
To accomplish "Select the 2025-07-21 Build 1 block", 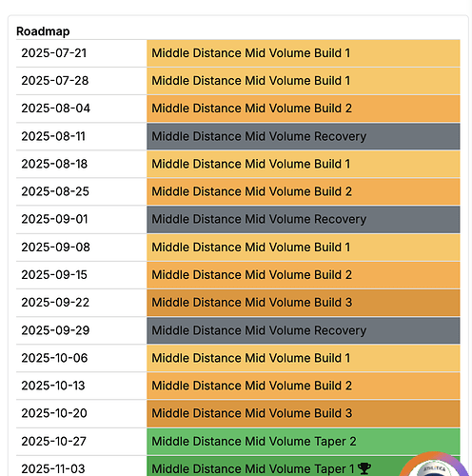I will coord(304,53).
